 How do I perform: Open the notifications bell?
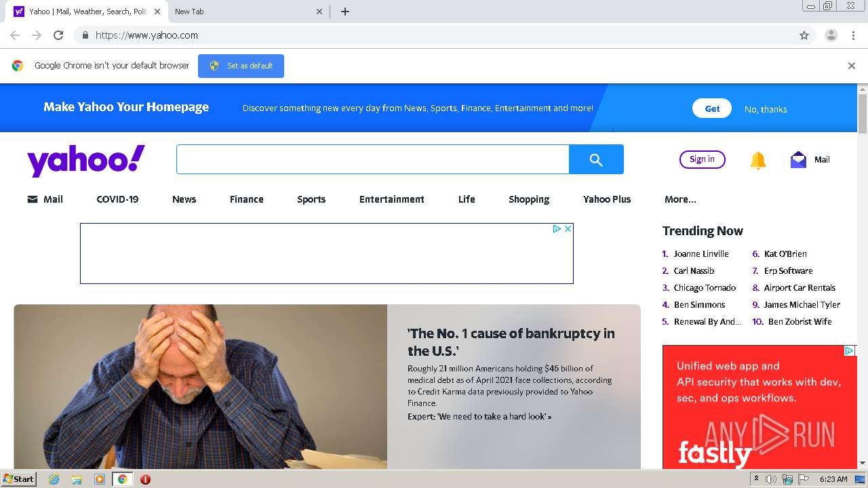(758, 160)
